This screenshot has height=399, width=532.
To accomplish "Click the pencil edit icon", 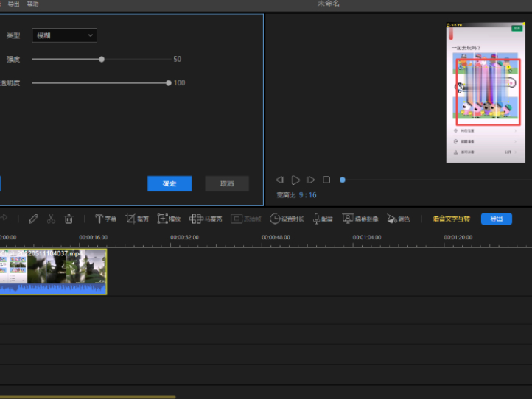I will (x=33, y=219).
